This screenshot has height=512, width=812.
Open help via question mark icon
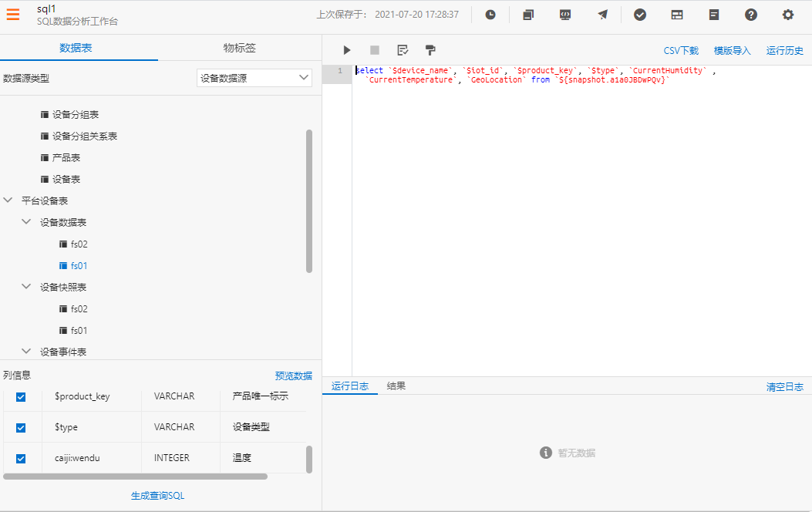[750, 15]
